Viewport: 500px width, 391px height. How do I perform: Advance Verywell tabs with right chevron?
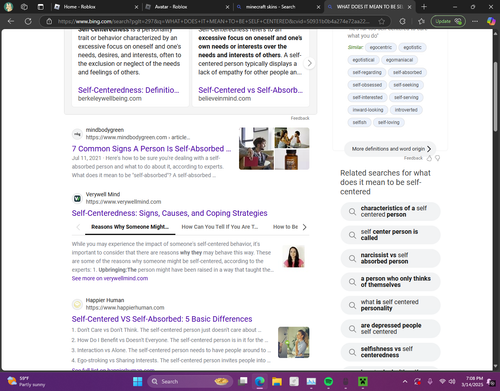(304, 227)
